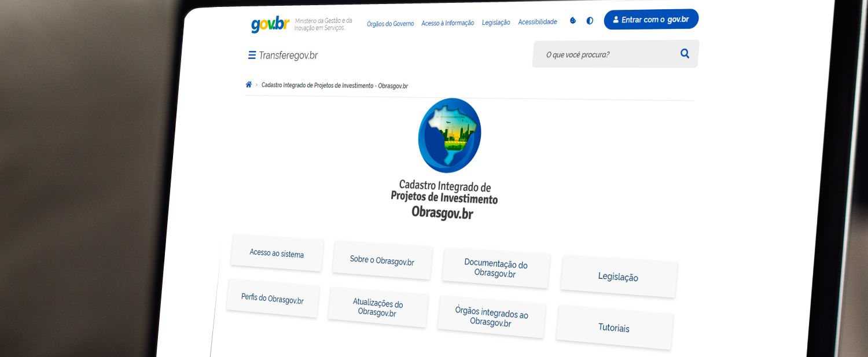Open the Tutoriais card

(614, 327)
